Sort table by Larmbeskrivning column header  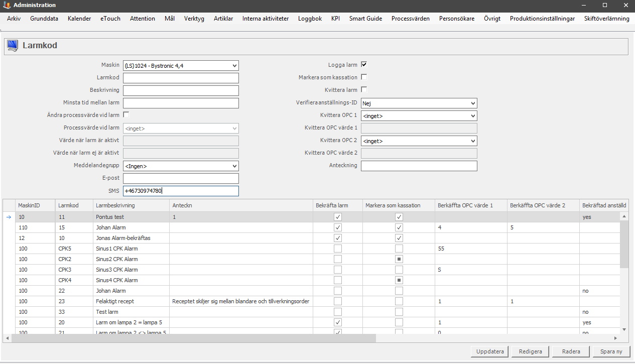[x=131, y=205]
